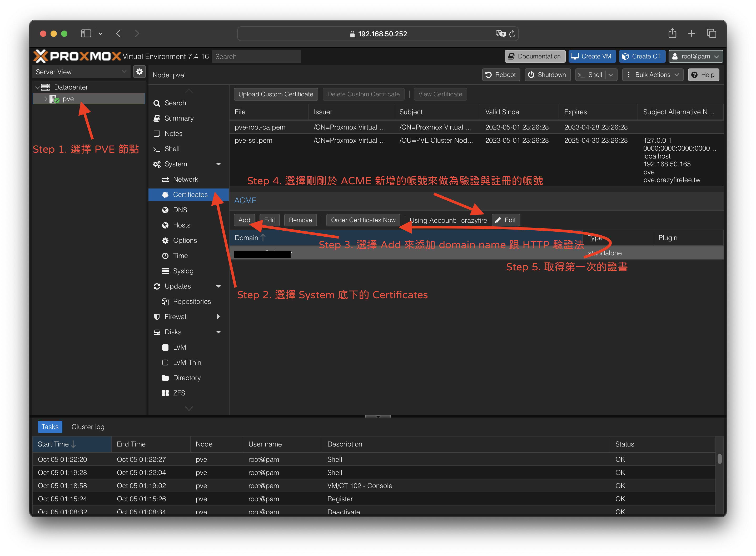Viewport: 756px width, 556px height.
Task: Click the tasks list vertical scrollbar
Action: [x=719, y=459]
